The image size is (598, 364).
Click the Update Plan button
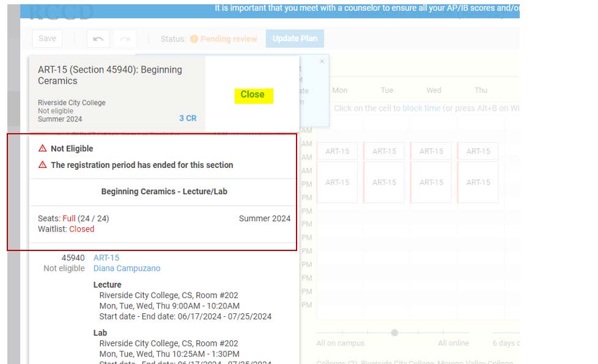point(295,38)
